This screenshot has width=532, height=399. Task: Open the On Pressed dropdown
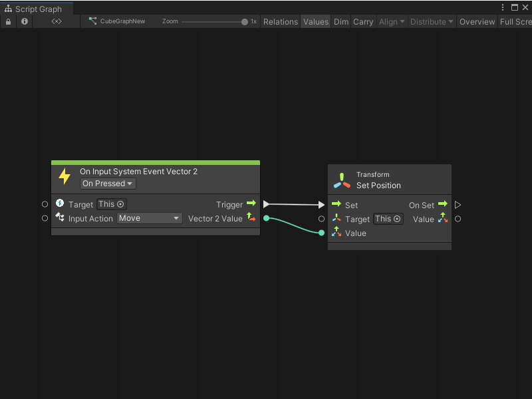pyautogui.click(x=107, y=184)
